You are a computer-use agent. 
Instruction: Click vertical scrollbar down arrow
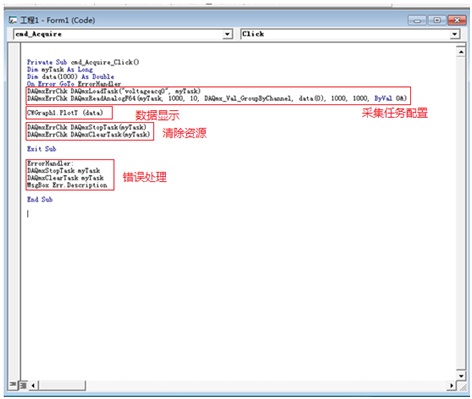tap(461, 376)
